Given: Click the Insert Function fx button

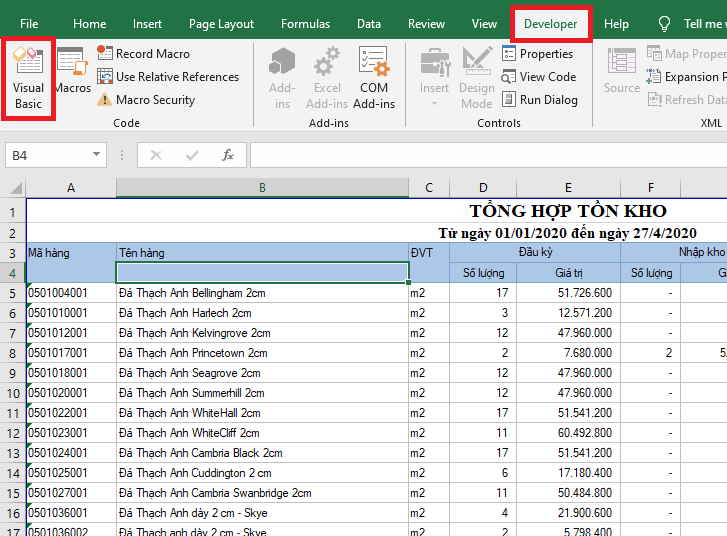Looking at the screenshot, I should (x=228, y=155).
